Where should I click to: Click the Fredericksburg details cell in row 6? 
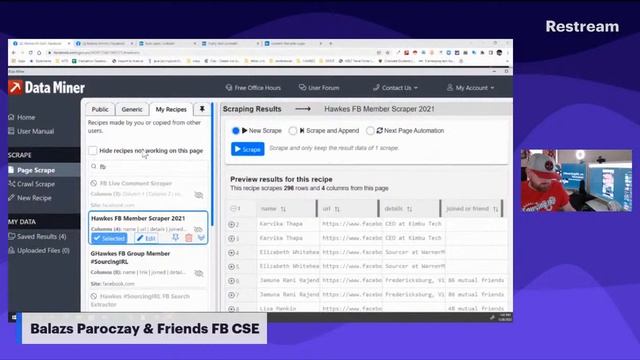[413, 280]
